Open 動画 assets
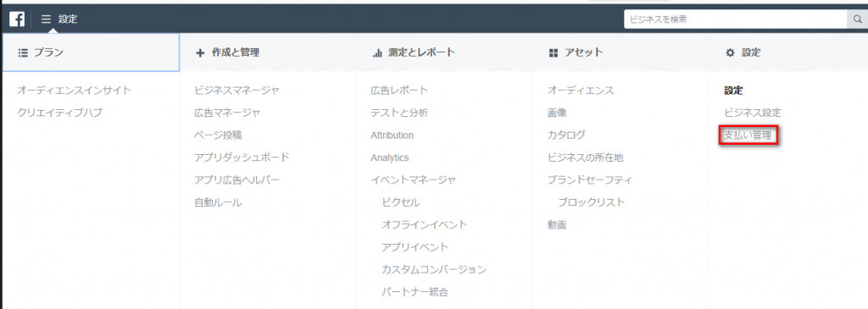The image size is (868, 309). point(557,225)
